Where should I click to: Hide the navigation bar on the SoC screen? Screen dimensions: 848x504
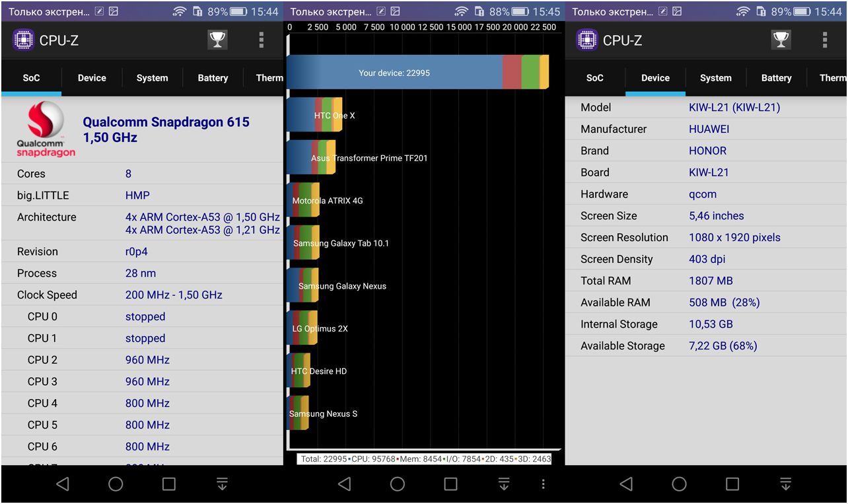pos(222,484)
